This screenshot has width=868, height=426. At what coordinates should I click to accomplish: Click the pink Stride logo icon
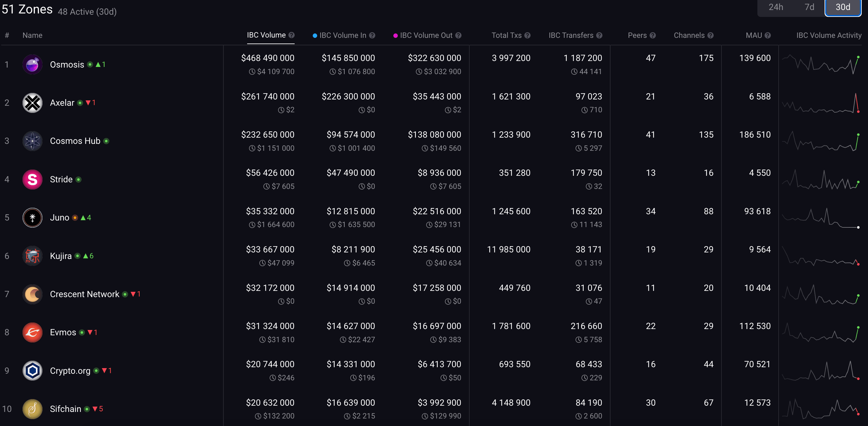tap(32, 180)
